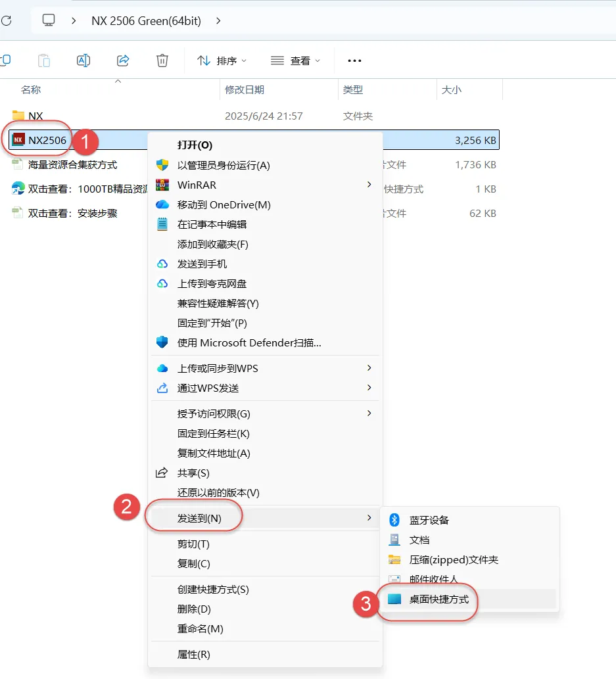This screenshot has height=679, width=616.
Task: Sort by 修改日期 column header
Action: point(245,89)
